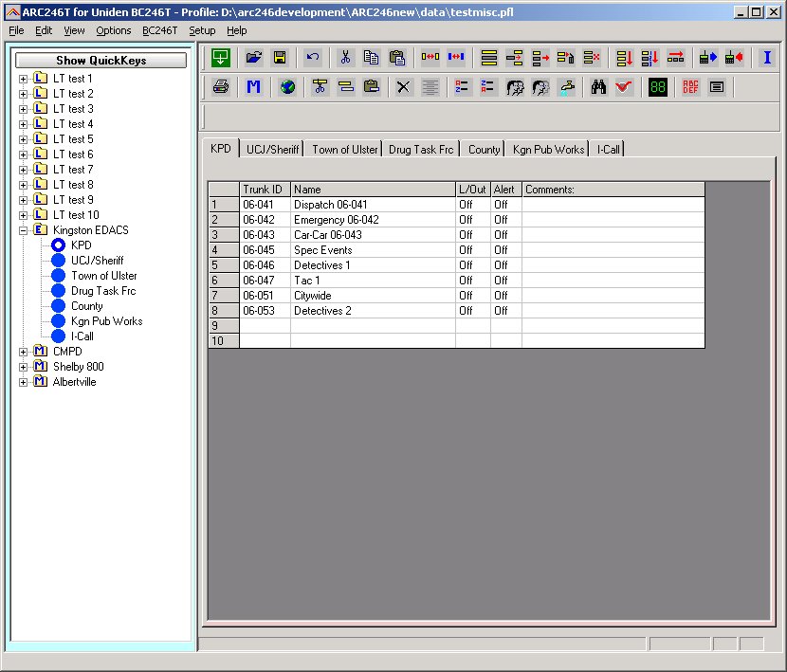Click the binoculars find icon
Viewport: 787px width, 672px height.
[598, 87]
